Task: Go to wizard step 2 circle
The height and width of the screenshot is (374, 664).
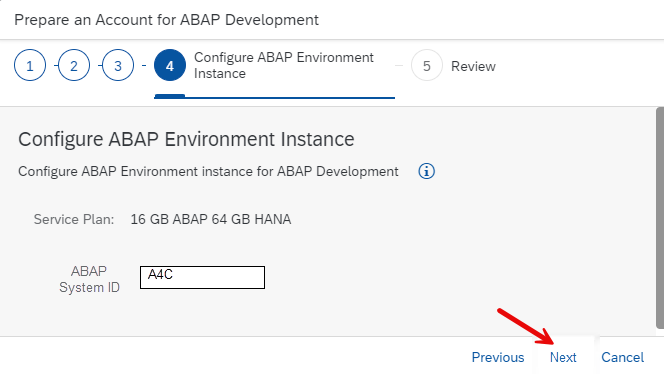Action: click(74, 65)
